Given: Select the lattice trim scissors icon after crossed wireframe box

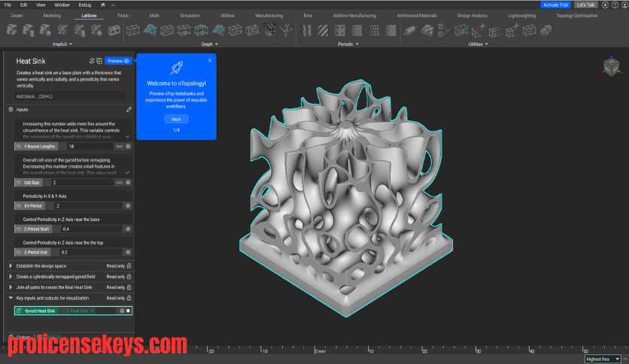Looking at the screenshot, I should (x=478, y=31).
